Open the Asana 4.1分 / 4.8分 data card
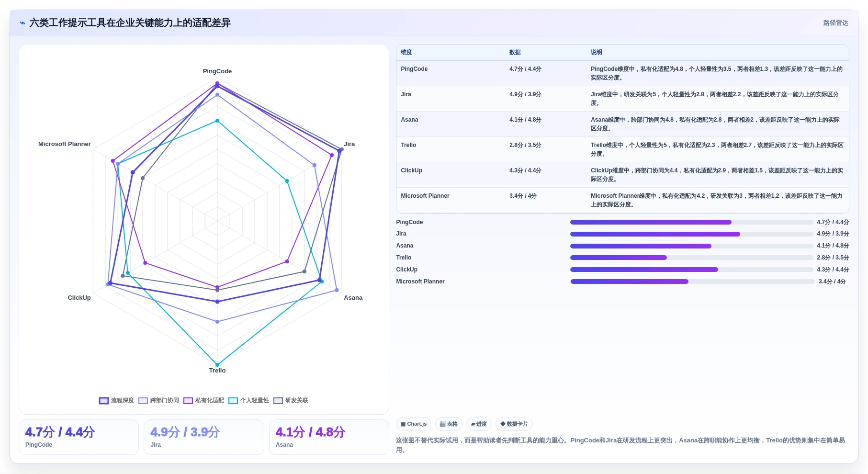Screen dimensions: 868x474 329,437
